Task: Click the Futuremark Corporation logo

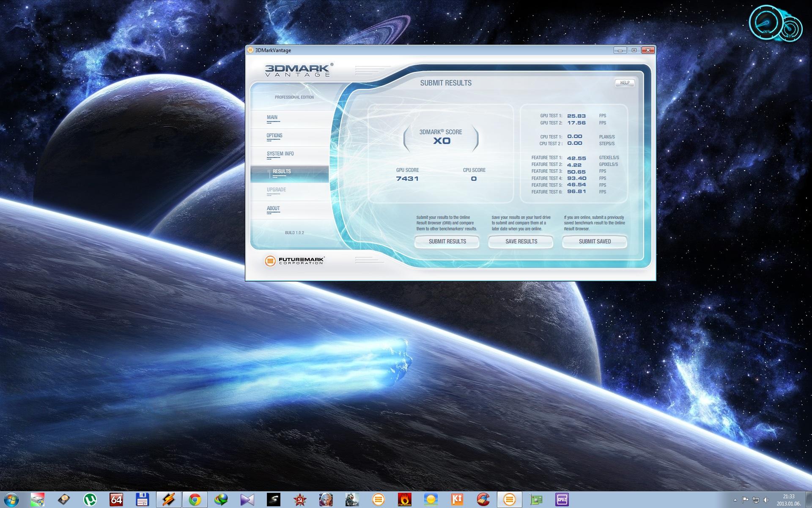Action: (x=294, y=261)
